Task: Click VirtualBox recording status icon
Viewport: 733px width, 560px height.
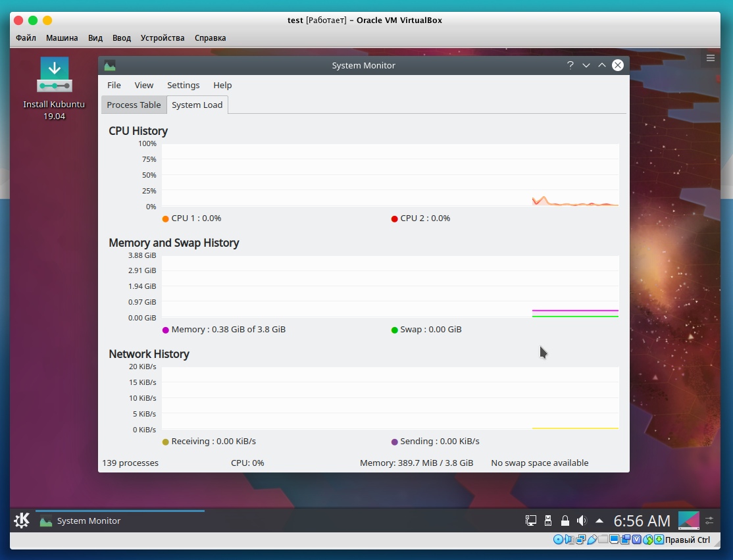Action: (625, 540)
